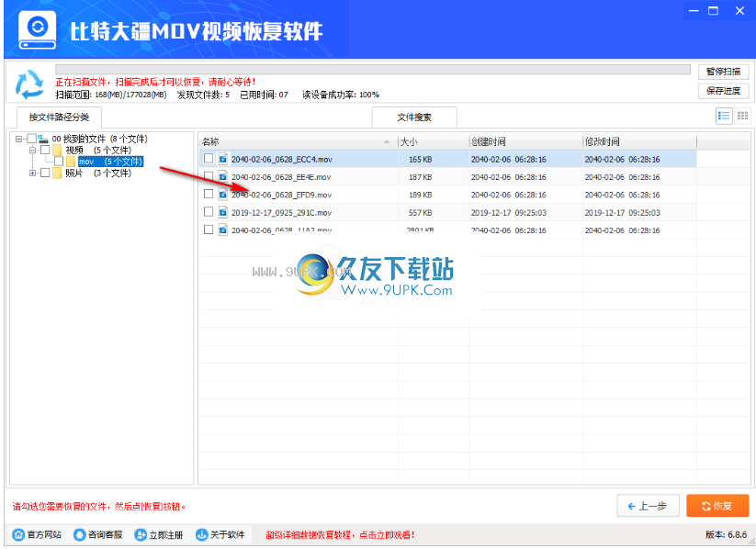
Task: Click the recycle arrows scan icon
Action: (x=29, y=84)
